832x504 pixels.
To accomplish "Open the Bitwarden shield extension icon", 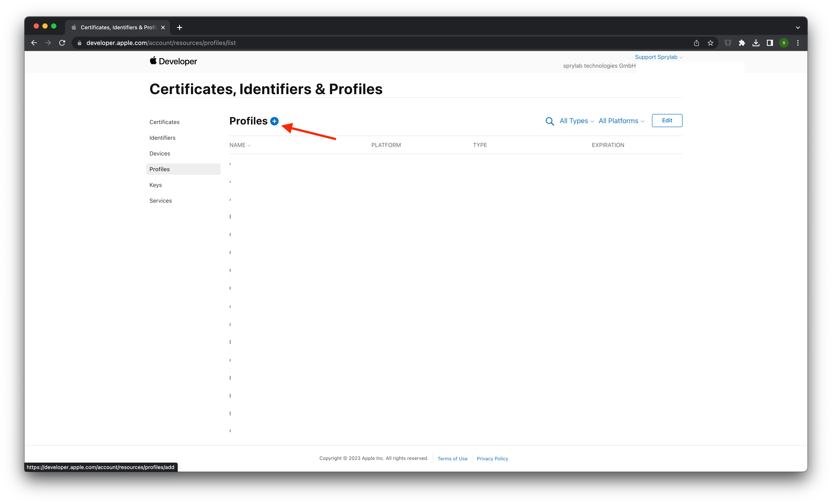I will click(728, 43).
